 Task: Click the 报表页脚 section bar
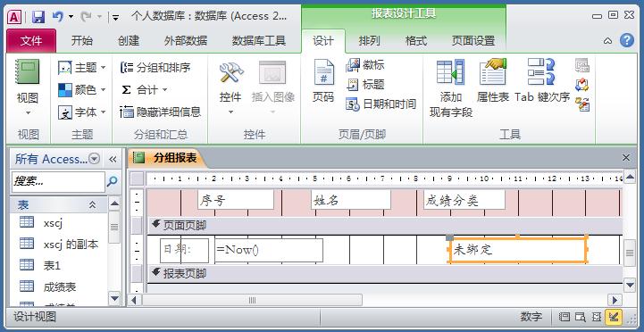[385, 274]
